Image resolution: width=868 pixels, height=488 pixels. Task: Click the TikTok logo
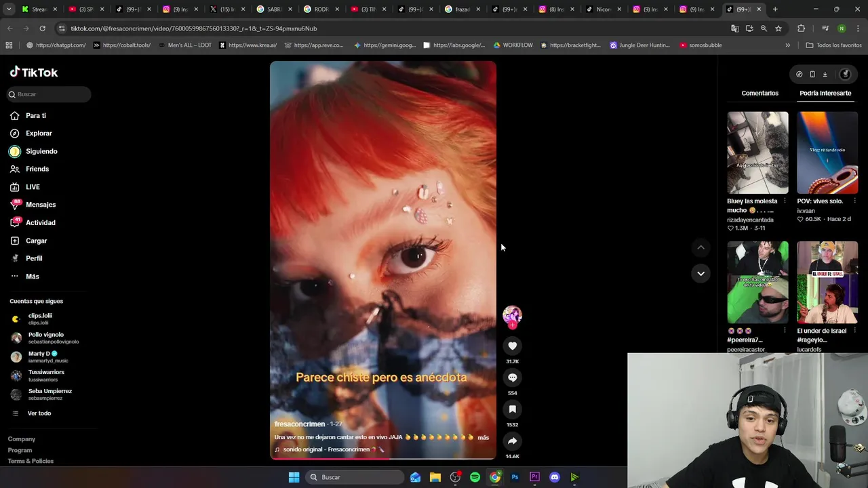click(x=34, y=72)
